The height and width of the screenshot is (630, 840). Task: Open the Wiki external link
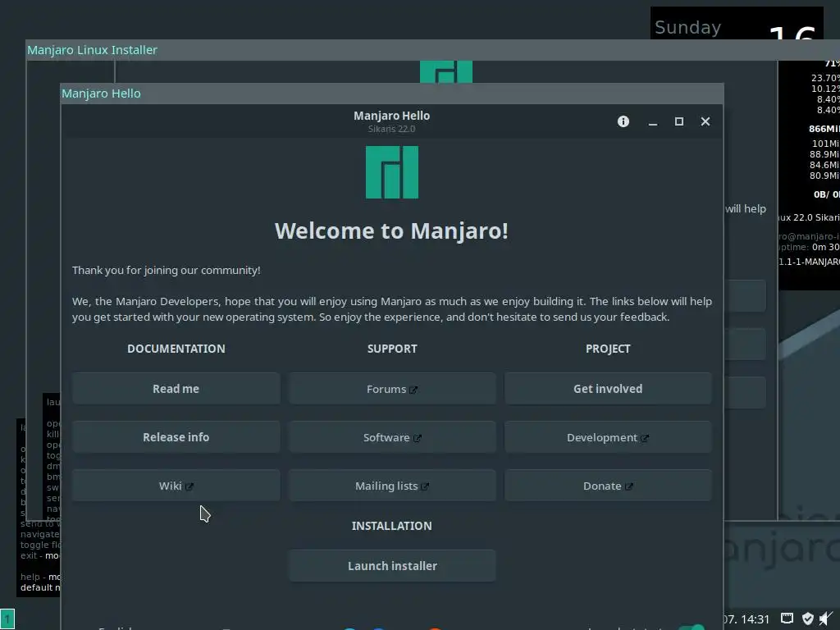coord(176,486)
